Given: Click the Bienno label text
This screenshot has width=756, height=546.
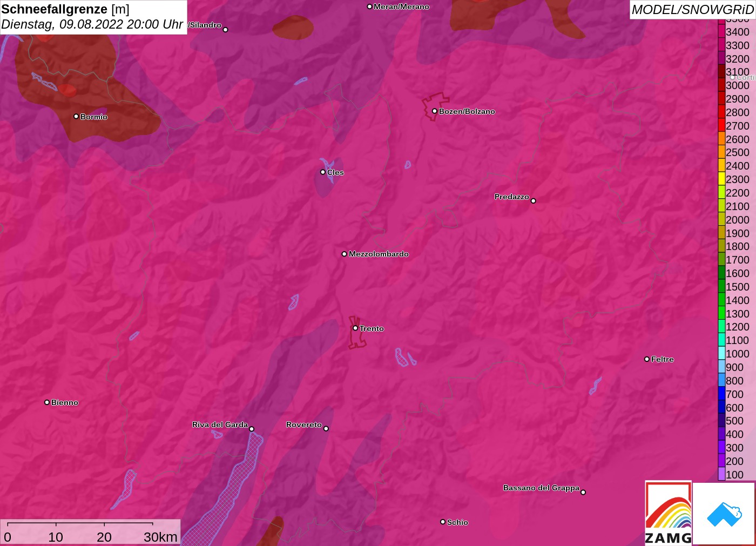Looking at the screenshot, I should 65,402.
